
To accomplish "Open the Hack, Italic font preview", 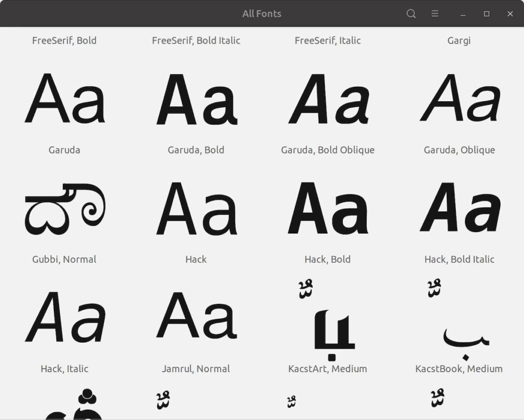I will coord(64,318).
